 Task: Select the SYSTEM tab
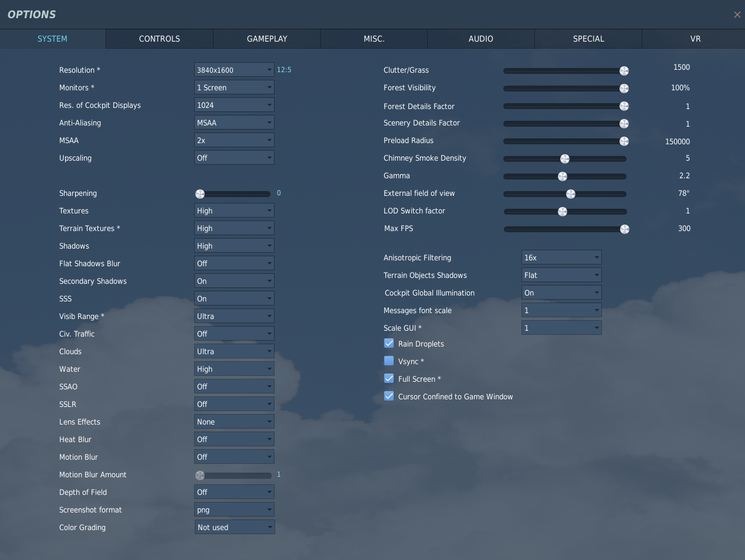(x=52, y=39)
